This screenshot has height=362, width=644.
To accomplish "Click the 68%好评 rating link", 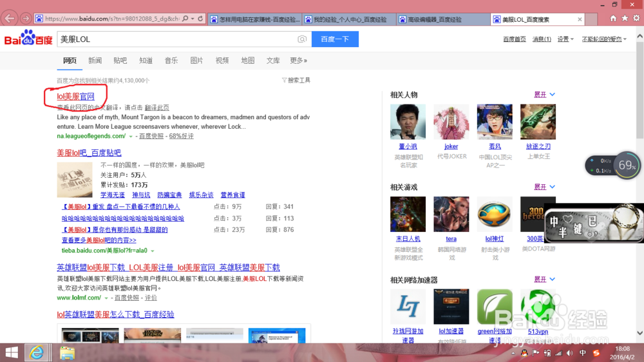I will click(181, 136).
